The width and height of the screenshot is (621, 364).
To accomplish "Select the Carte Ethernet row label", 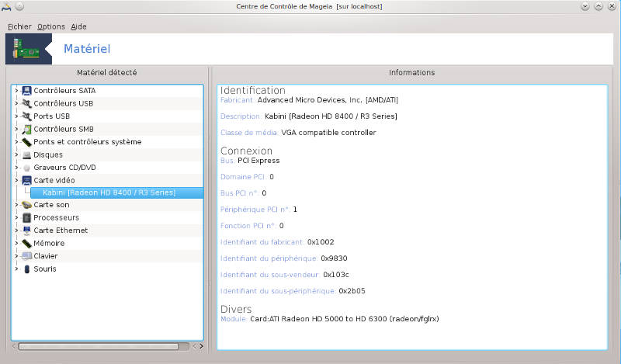I will [x=61, y=231].
